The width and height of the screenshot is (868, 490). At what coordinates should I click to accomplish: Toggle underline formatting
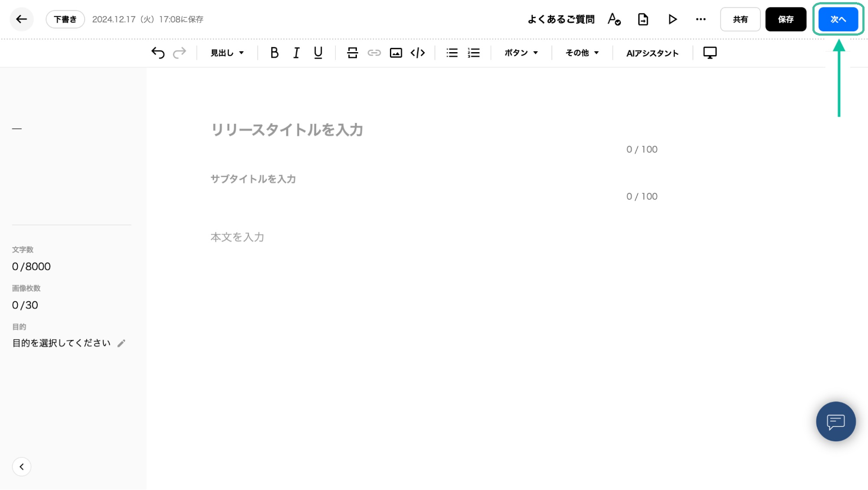[x=318, y=53]
